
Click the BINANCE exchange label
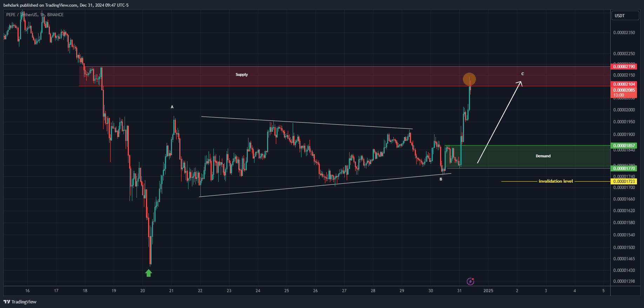click(x=55, y=15)
